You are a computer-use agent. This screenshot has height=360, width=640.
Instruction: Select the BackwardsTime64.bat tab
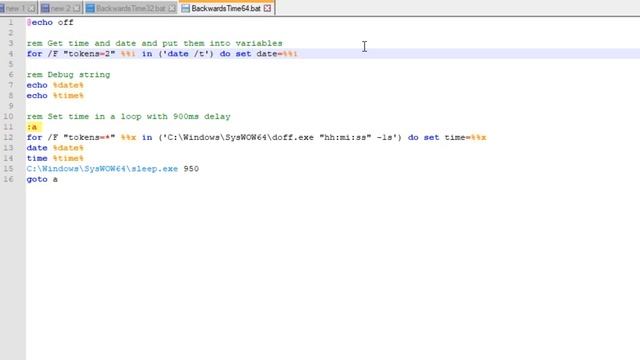coord(226,8)
